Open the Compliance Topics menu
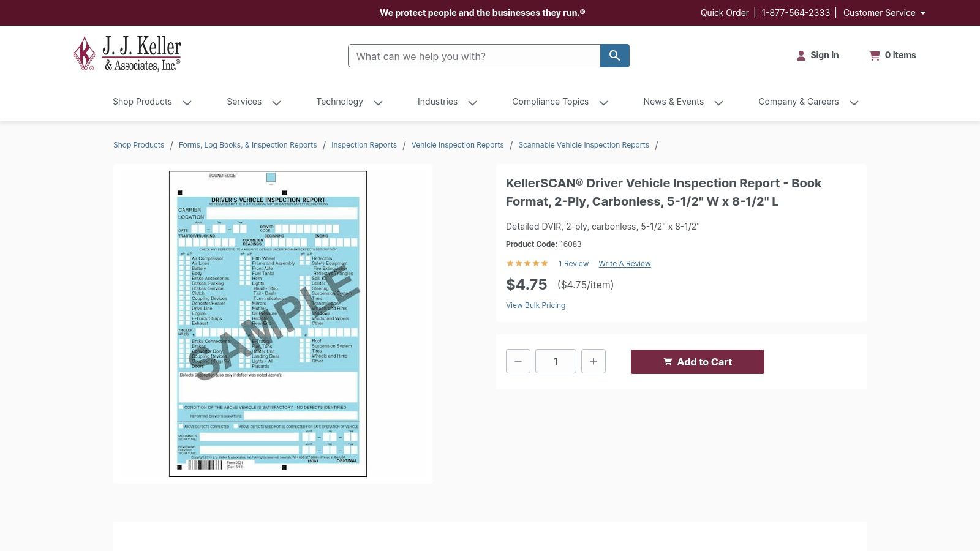 point(550,102)
